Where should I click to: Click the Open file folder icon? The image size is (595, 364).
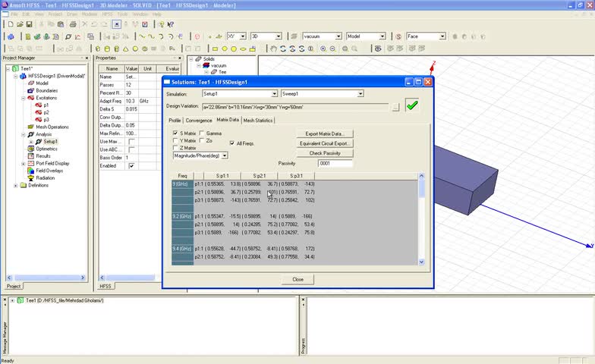20,24
